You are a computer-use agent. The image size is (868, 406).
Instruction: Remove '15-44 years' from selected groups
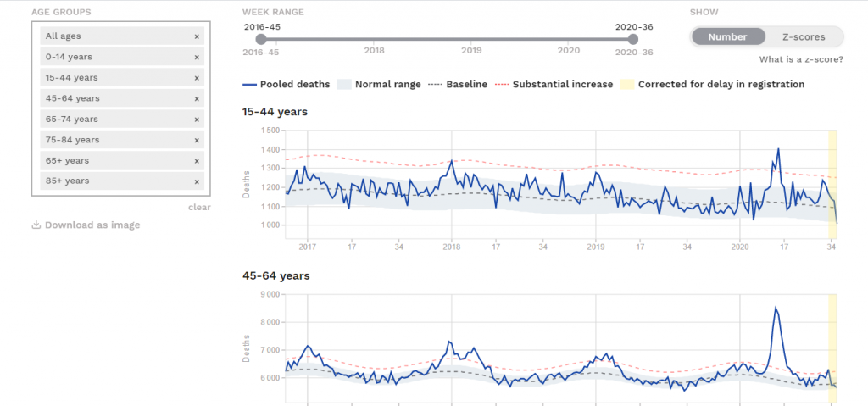coord(197,78)
